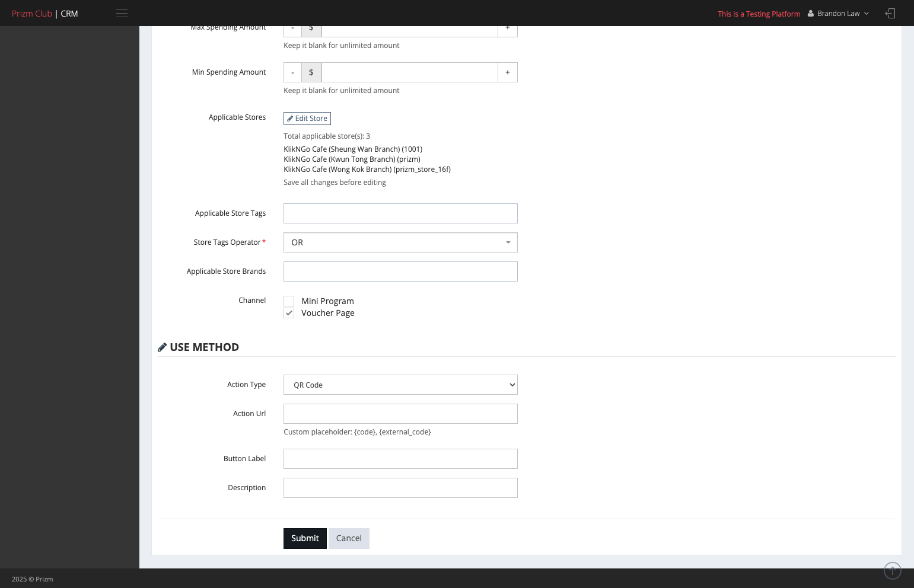The image size is (914, 588).
Task: Uncheck the Voucher Page channel checkbox
Action: pos(289,313)
